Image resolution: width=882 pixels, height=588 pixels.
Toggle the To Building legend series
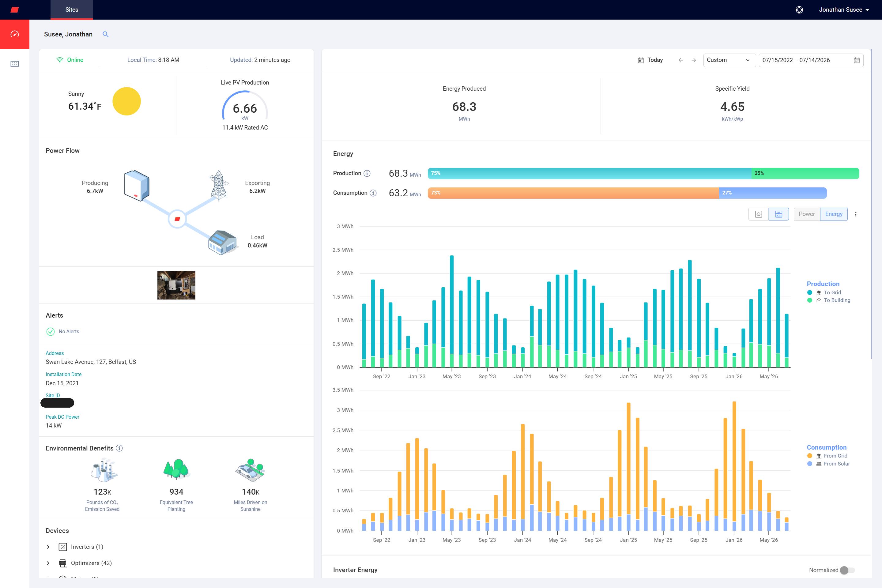coord(829,300)
